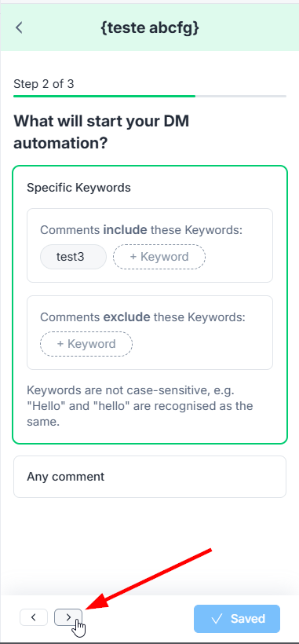Click the checkmark icon on Saved
Viewport: 299px width, 644px height.
[x=217, y=619]
